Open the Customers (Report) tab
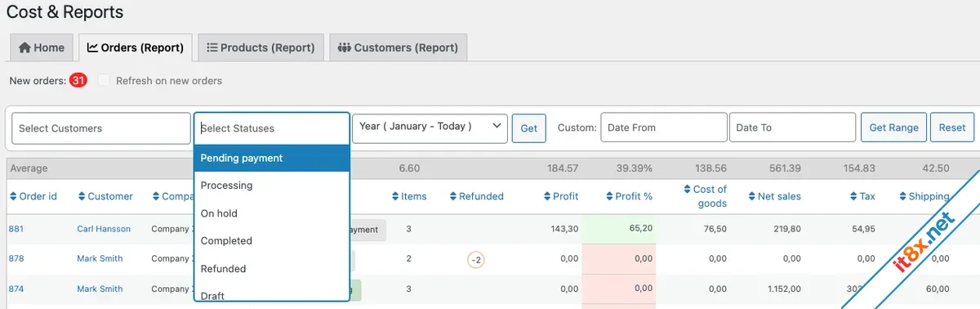Screen dimensions: 980x309 click(x=399, y=47)
